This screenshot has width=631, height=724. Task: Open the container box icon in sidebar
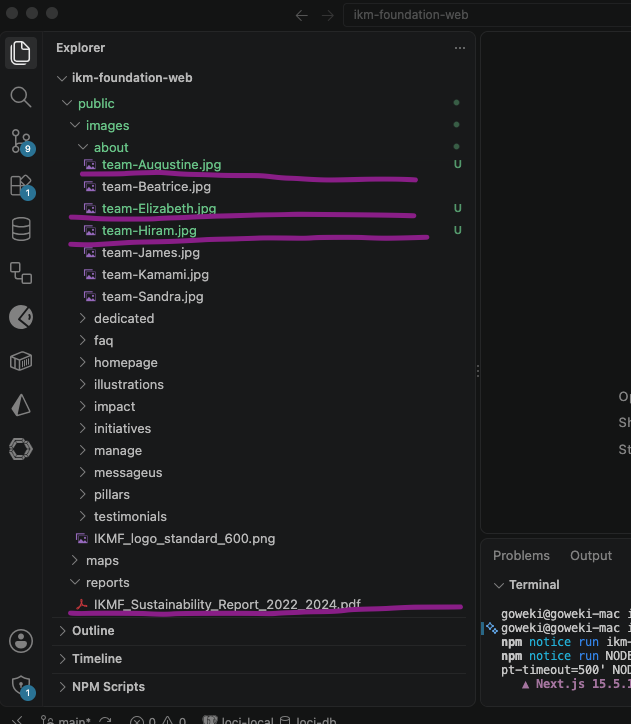21,361
